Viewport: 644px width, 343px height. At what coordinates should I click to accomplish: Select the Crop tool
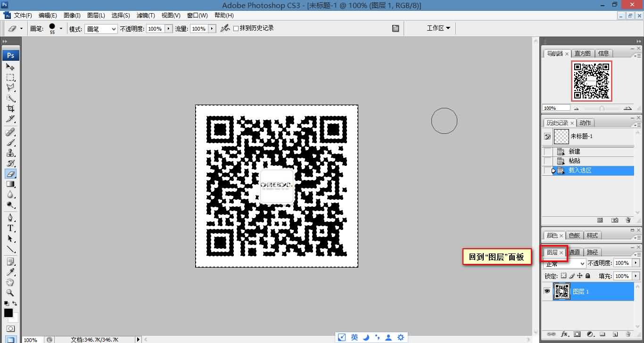click(10, 109)
